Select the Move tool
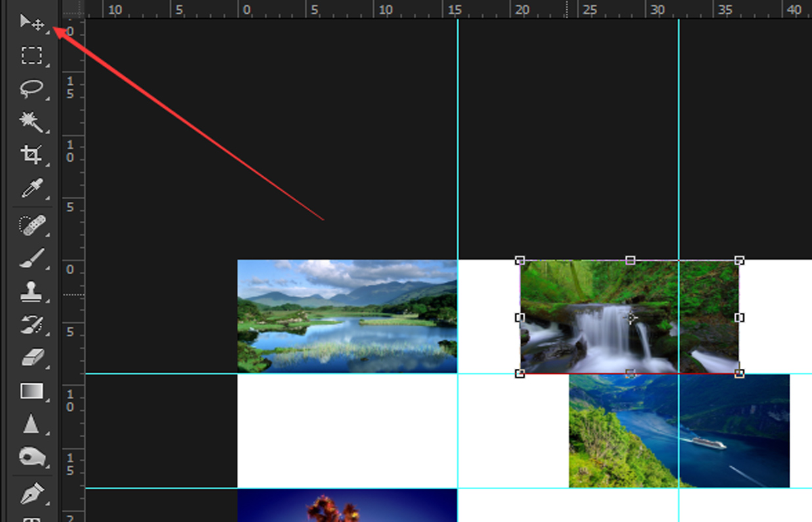This screenshot has width=812, height=522. point(32,23)
